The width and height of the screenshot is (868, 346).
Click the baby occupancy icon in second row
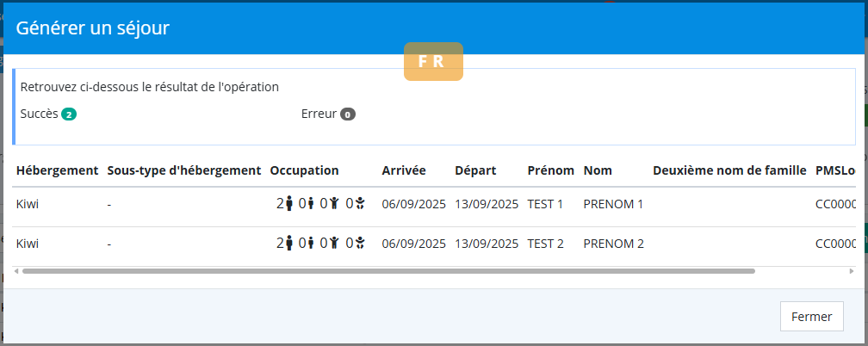coord(361,244)
